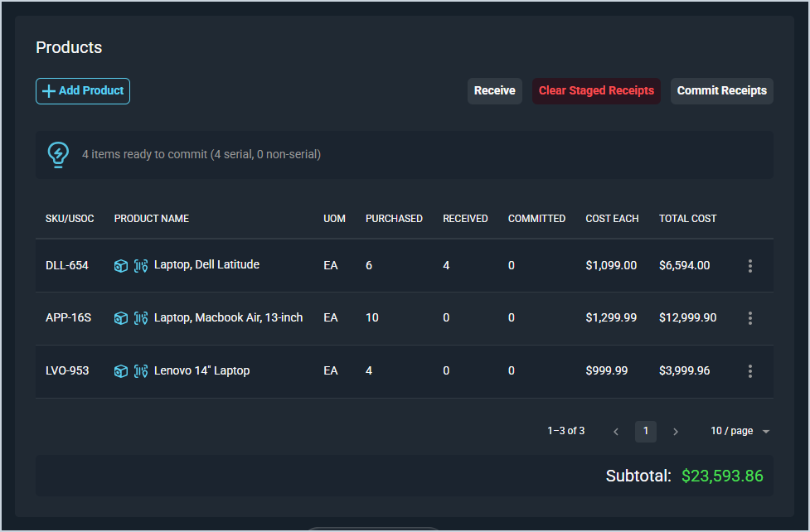Click the serial-tracking icon beside Dell Latitude
This screenshot has width=810, height=532.
141,266
